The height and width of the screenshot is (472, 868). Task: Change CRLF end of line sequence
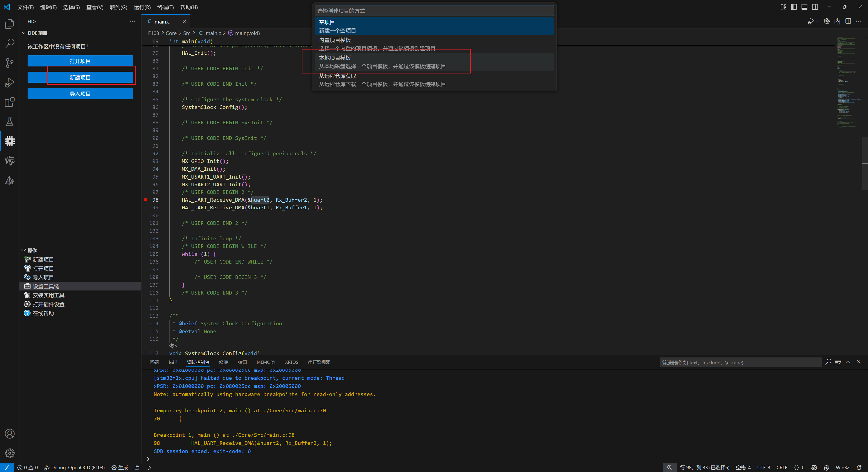[782, 468]
